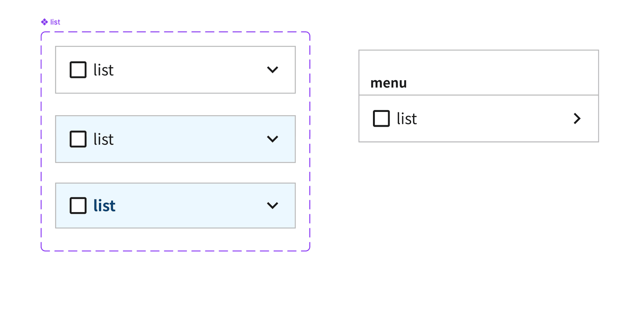This screenshot has width=644, height=314.
Task: Click the purple diamond component icon
Action: [x=44, y=22]
